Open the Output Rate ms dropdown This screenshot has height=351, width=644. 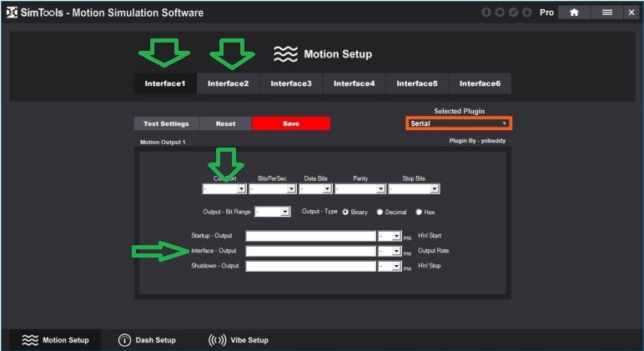pyautogui.click(x=390, y=251)
